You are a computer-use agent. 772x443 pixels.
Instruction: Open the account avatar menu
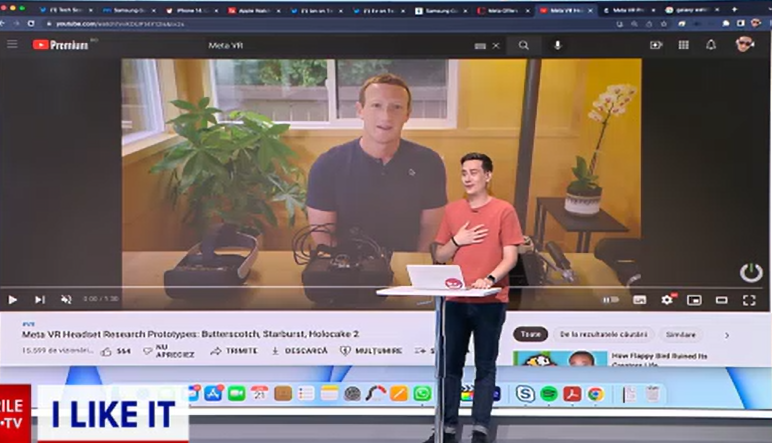744,44
